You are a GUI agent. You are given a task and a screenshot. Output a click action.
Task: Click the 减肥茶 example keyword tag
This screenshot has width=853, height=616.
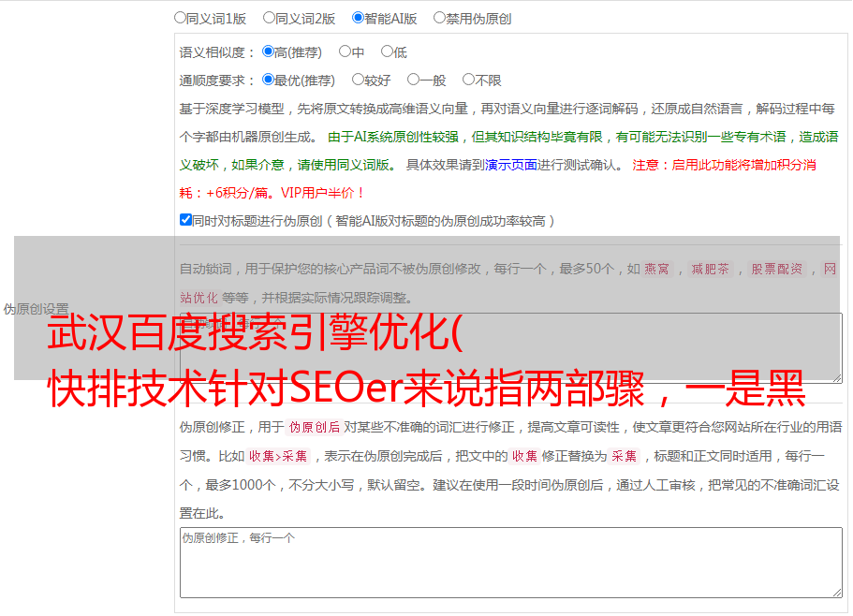(710, 269)
